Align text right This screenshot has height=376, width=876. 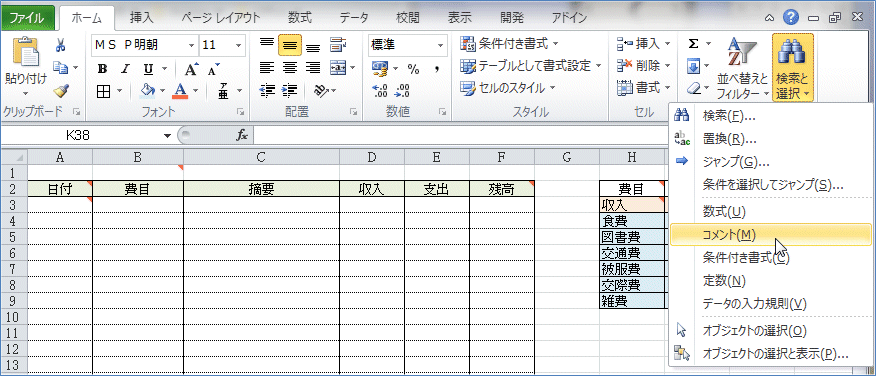point(313,68)
